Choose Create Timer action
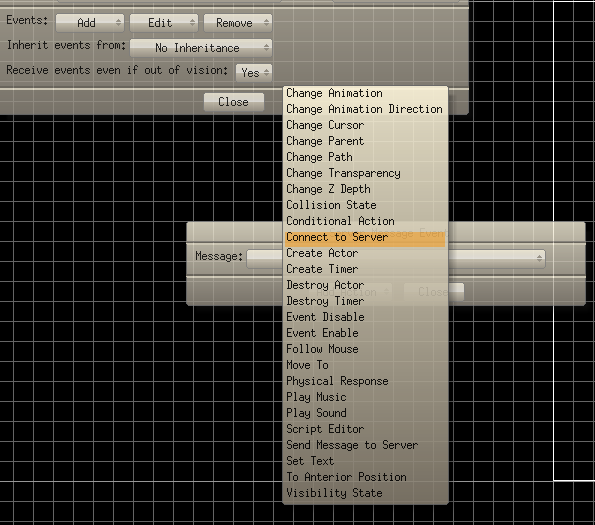 pos(365,269)
